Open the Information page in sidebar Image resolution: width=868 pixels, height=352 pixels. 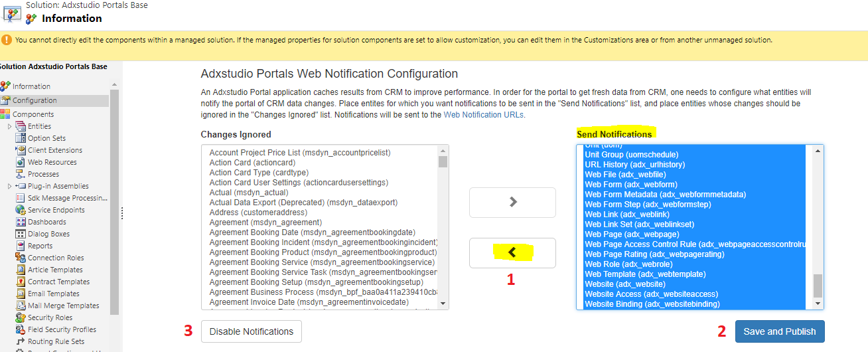coord(31,86)
